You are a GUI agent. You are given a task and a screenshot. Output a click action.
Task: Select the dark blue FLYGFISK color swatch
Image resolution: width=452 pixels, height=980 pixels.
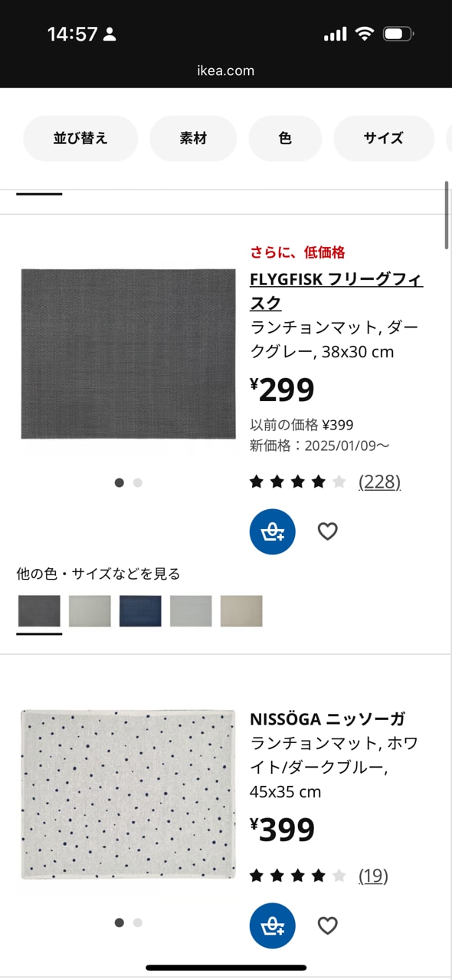140,611
